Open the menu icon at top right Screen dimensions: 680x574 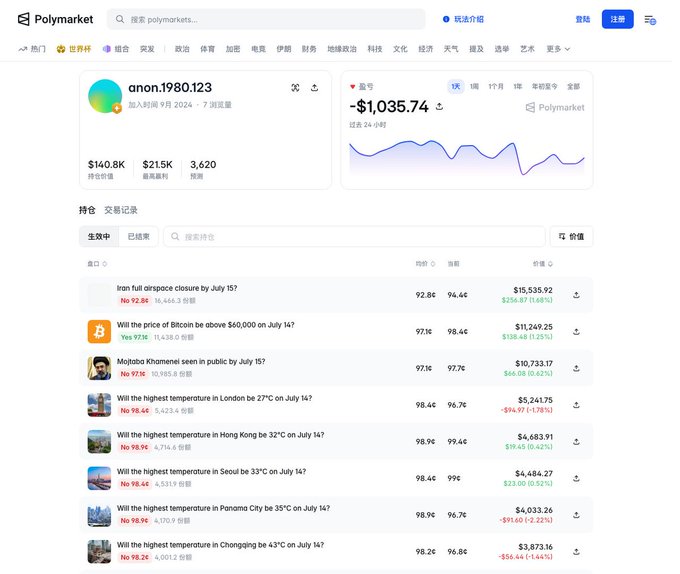pyautogui.click(x=650, y=20)
